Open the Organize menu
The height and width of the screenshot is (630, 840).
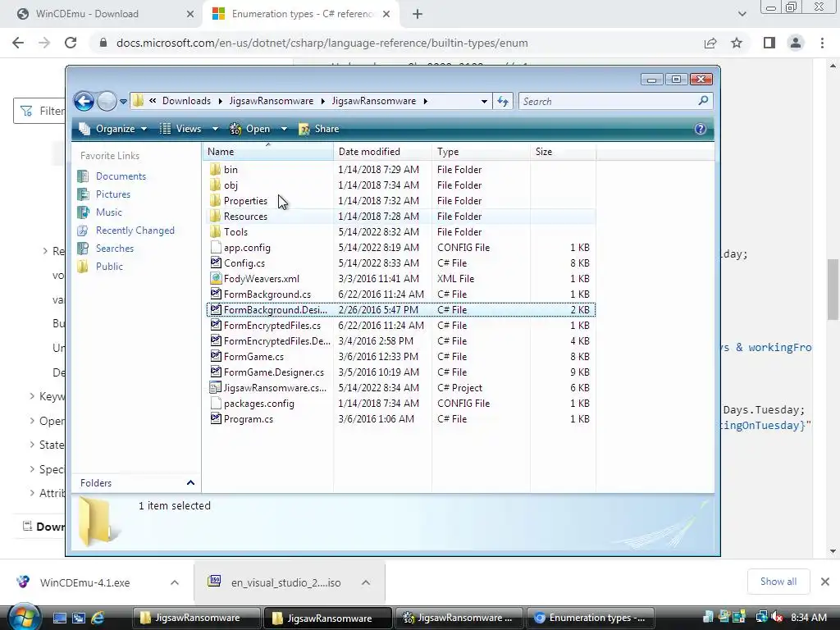(x=112, y=129)
